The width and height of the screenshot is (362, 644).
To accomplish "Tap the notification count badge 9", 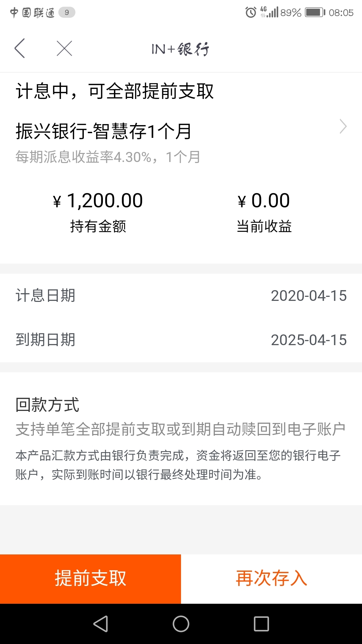I will pos(67,12).
